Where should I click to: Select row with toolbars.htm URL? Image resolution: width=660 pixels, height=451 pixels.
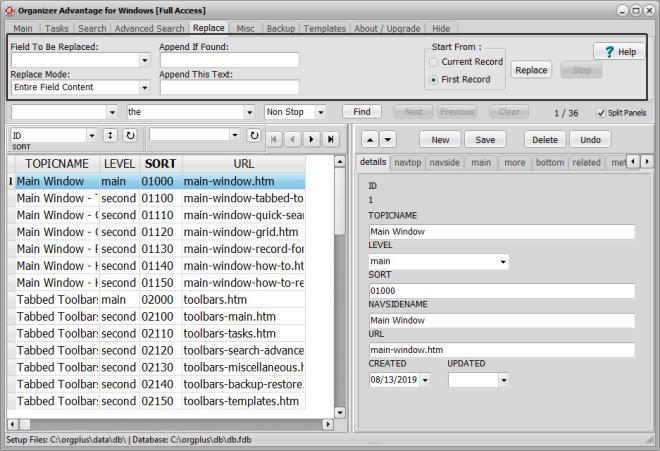[x=156, y=300]
